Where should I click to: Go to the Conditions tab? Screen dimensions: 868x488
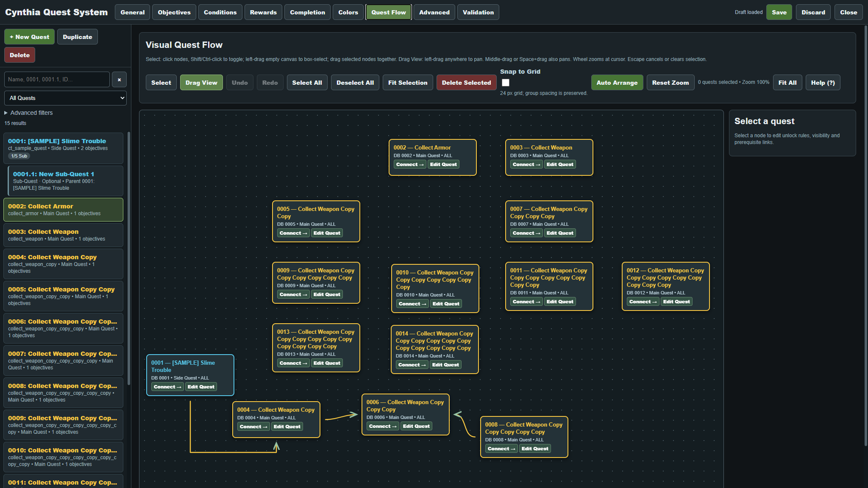tap(220, 12)
